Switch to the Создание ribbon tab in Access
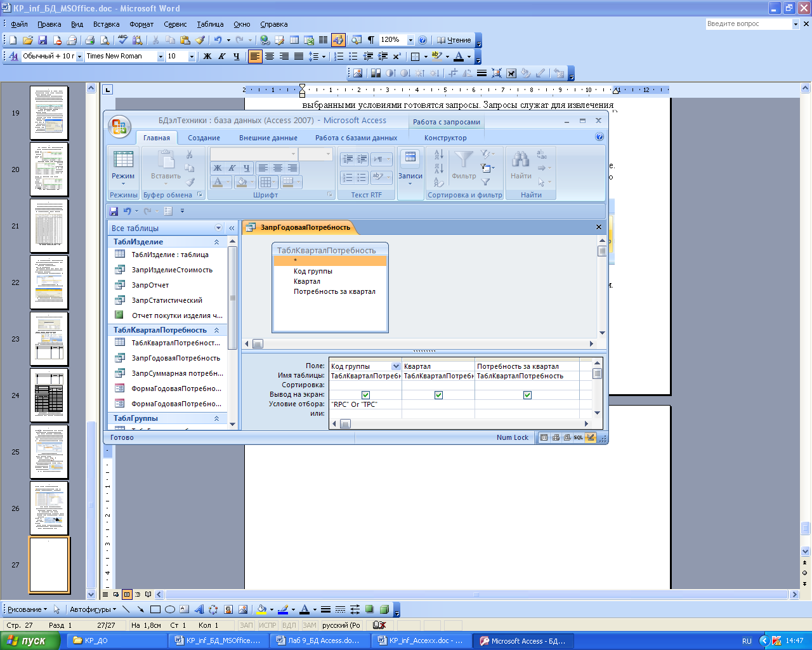 [204, 138]
